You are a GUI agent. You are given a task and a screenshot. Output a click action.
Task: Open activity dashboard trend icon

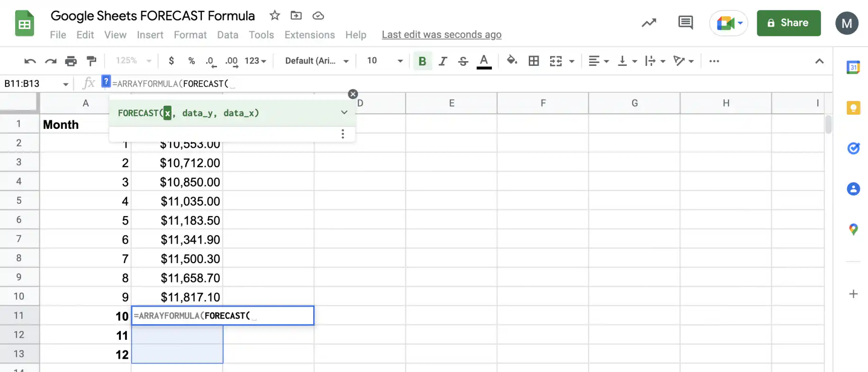pos(649,23)
